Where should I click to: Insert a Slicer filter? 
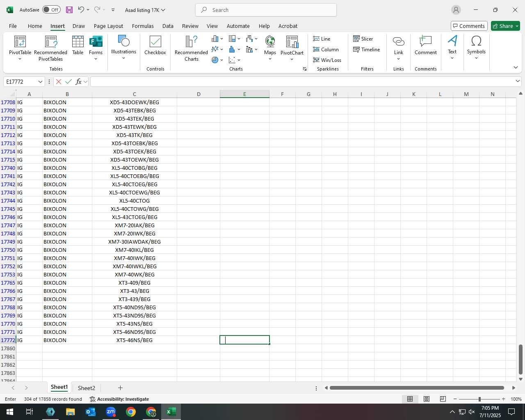363,39
